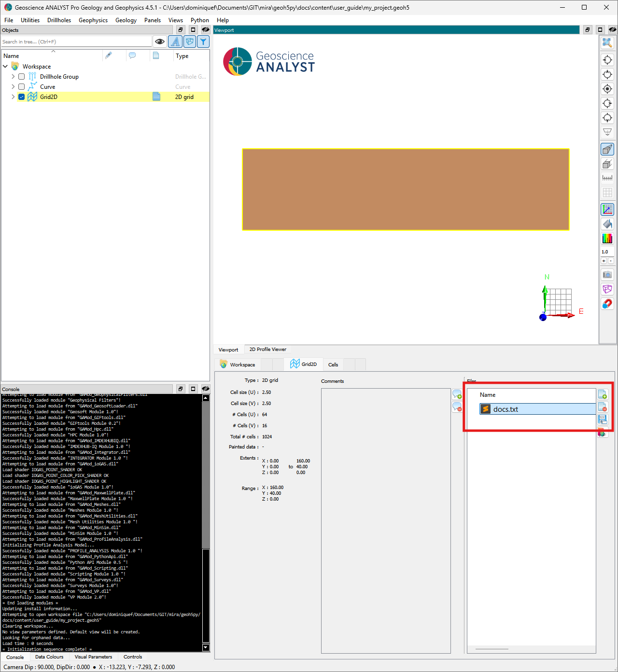This screenshot has width=618, height=672.
Task: Toggle the eye visibility button beside the search box
Action: pos(160,42)
